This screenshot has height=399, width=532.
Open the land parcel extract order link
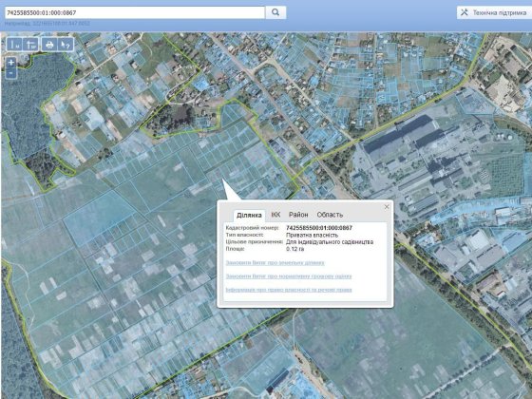click(275, 262)
